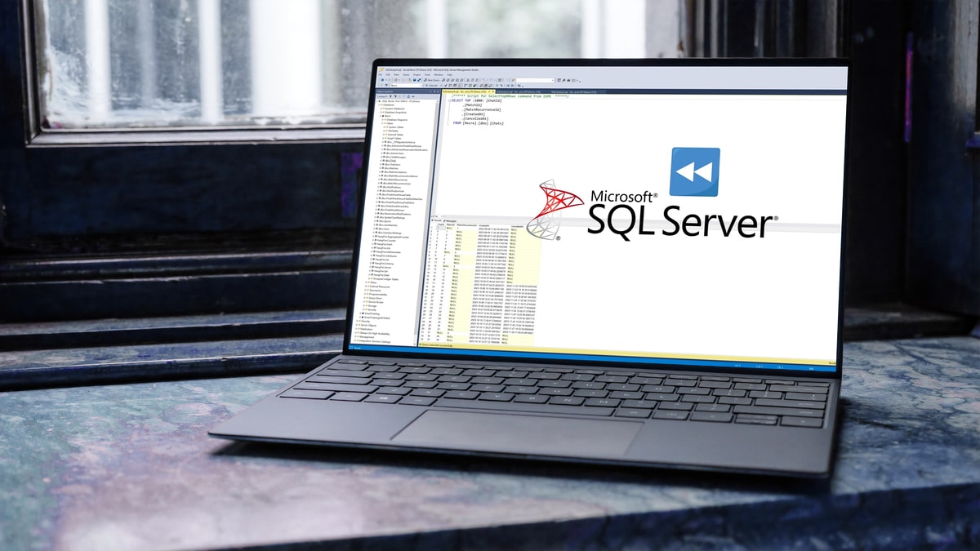Select the HangFire.Counter table
The image size is (980, 551).
[x=386, y=241]
